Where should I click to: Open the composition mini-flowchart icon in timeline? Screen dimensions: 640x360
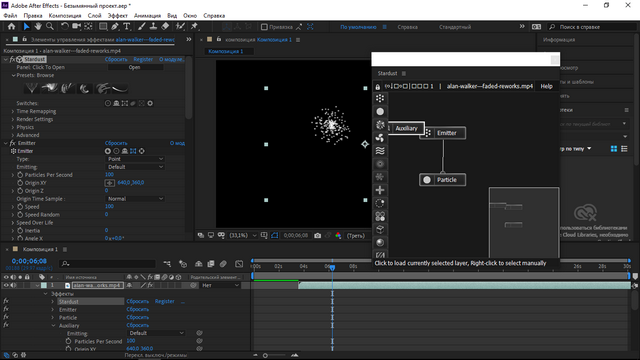167,264
